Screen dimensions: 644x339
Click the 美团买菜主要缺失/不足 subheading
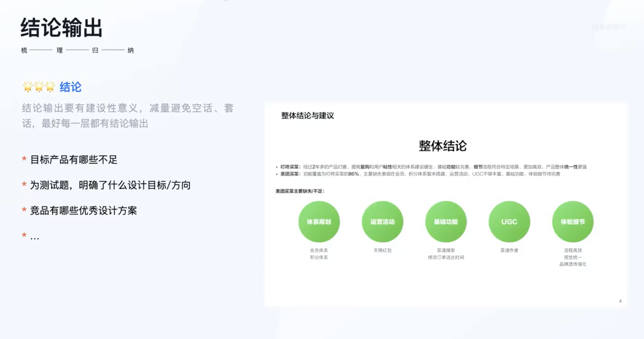coord(300,191)
